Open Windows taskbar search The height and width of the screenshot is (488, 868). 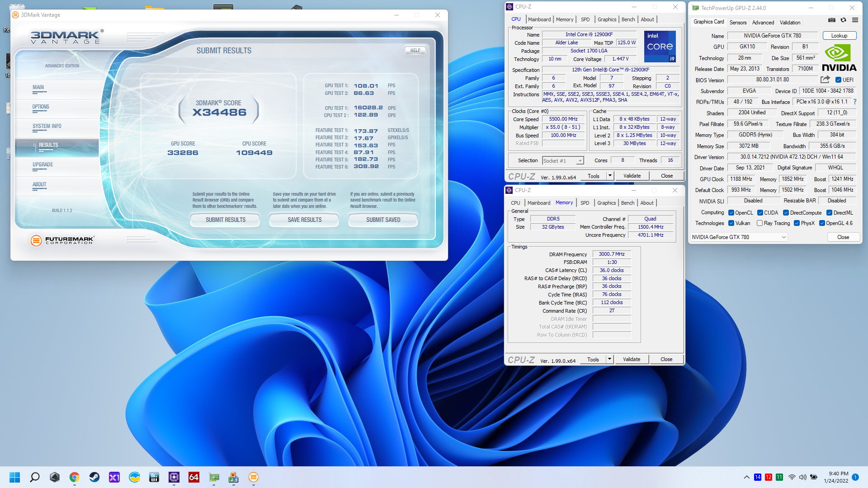point(34,477)
